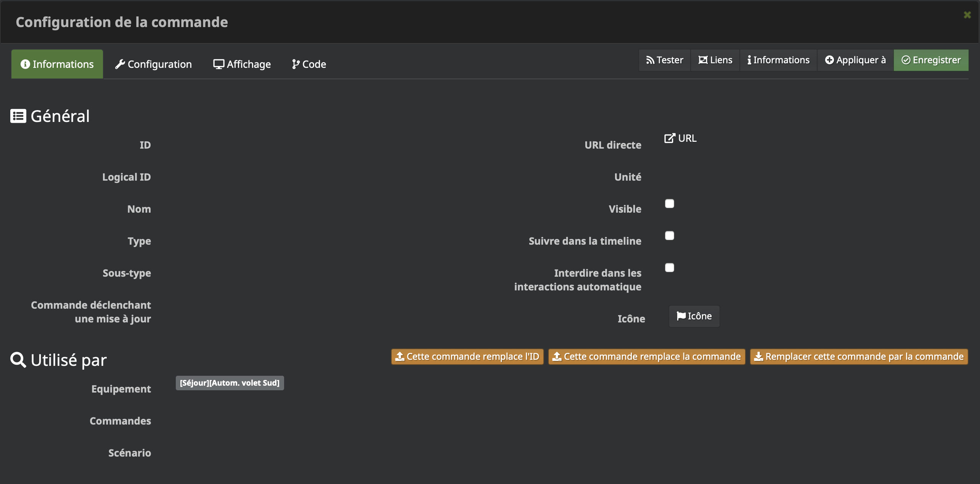Click Remplacer cette commande par la commande
This screenshot has width=980, height=484.
coord(859,357)
